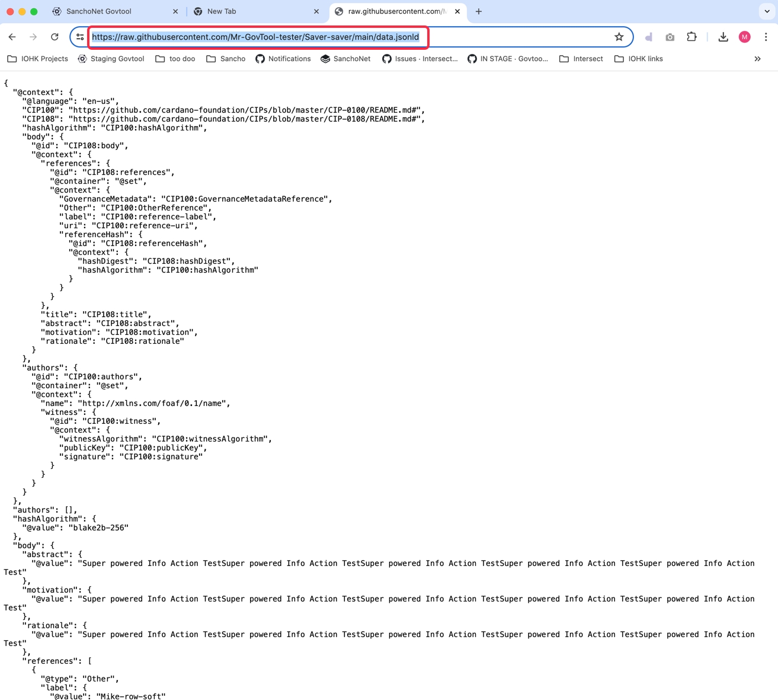Switch to the New Tab tab
Screen dimensions: 778x700
222,11
